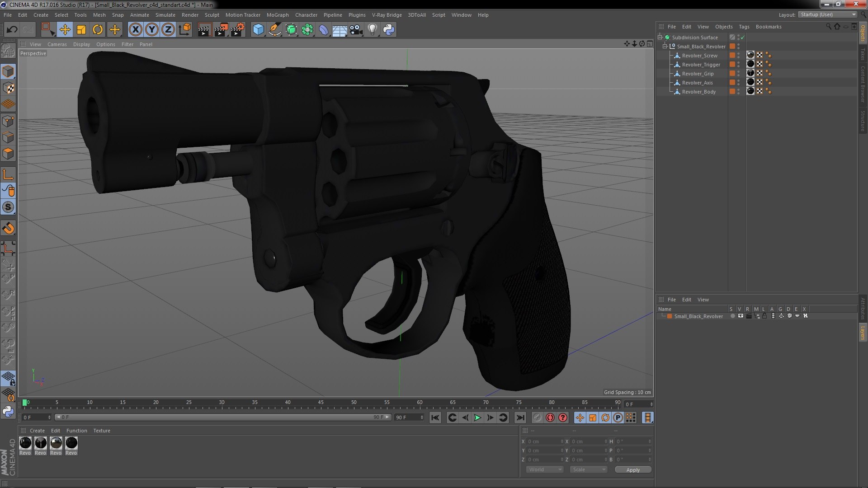Toggle Revolver_Body visibility dots

tap(739, 91)
